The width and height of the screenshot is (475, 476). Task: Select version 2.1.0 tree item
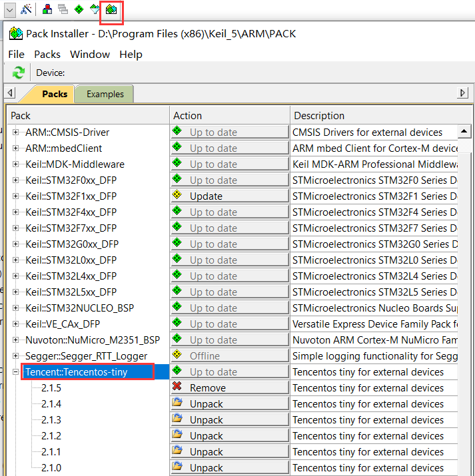(x=51, y=468)
